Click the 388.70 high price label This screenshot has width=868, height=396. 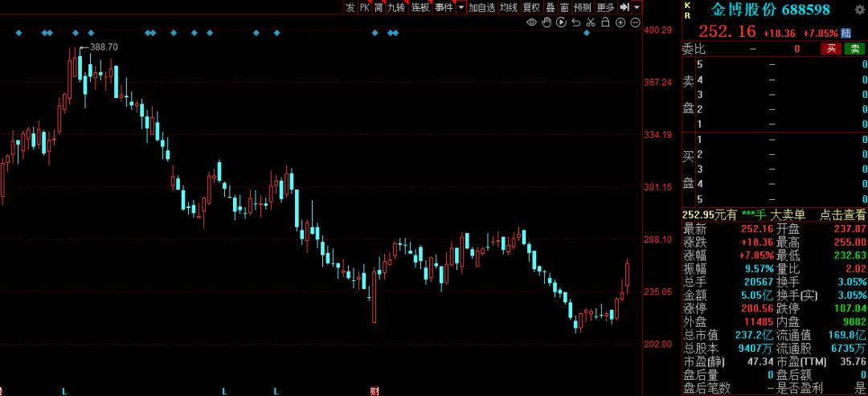click(x=104, y=47)
